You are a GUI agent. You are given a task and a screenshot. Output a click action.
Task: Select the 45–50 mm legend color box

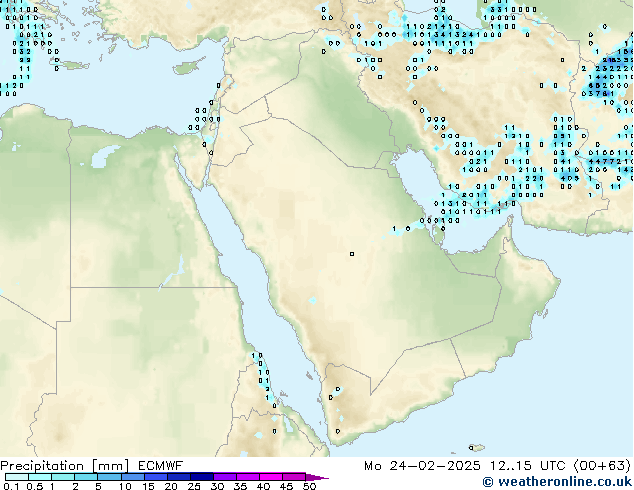(294, 477)
